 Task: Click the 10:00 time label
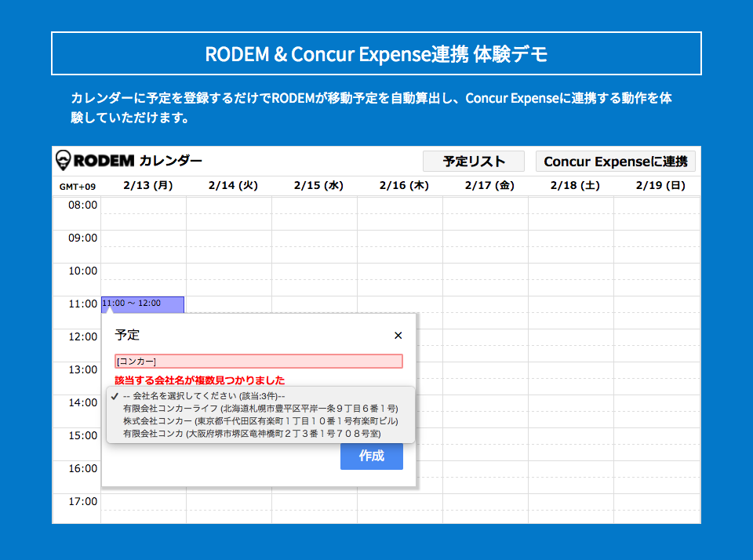(x=82, y=271)
